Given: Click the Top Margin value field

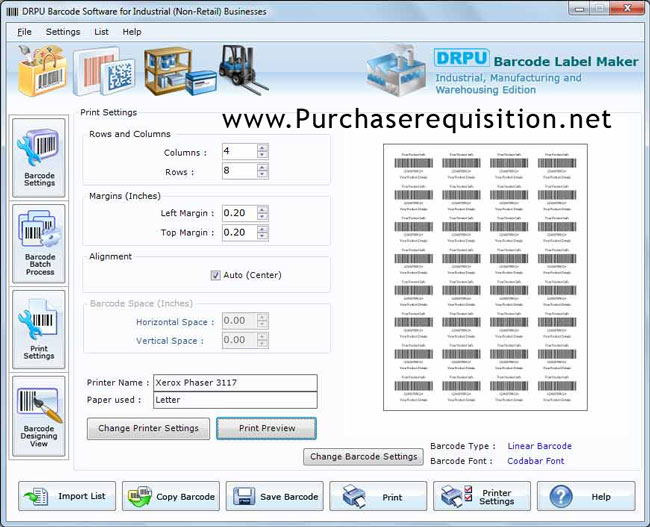Looking at the screenshot, I should click(240, 233).
